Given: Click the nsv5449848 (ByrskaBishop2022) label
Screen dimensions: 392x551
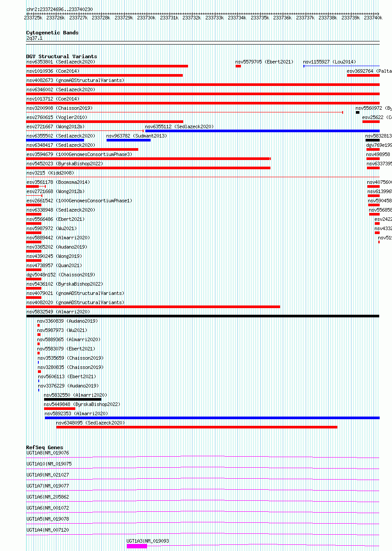Looking at the screenshot, I should [x=82, y=404].
